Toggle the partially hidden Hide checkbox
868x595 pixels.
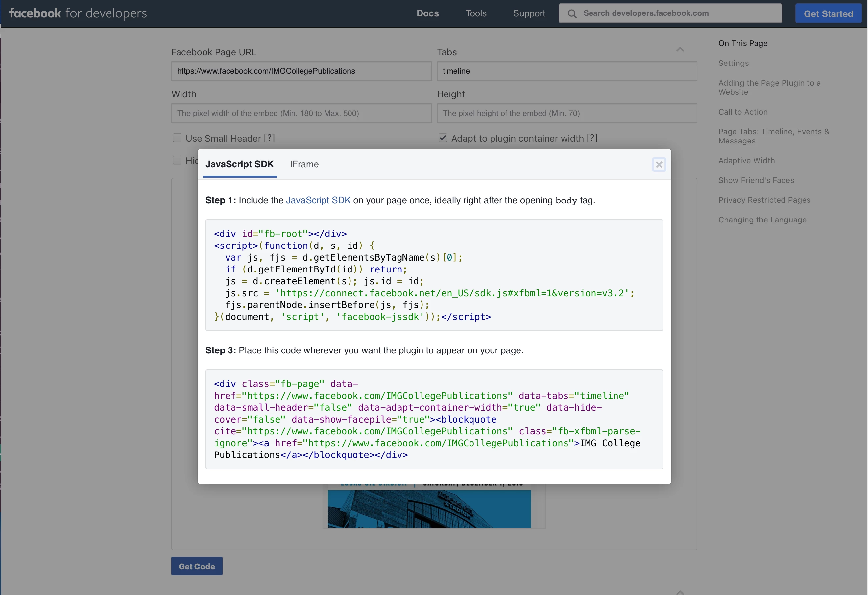click(x=177, y=160)
